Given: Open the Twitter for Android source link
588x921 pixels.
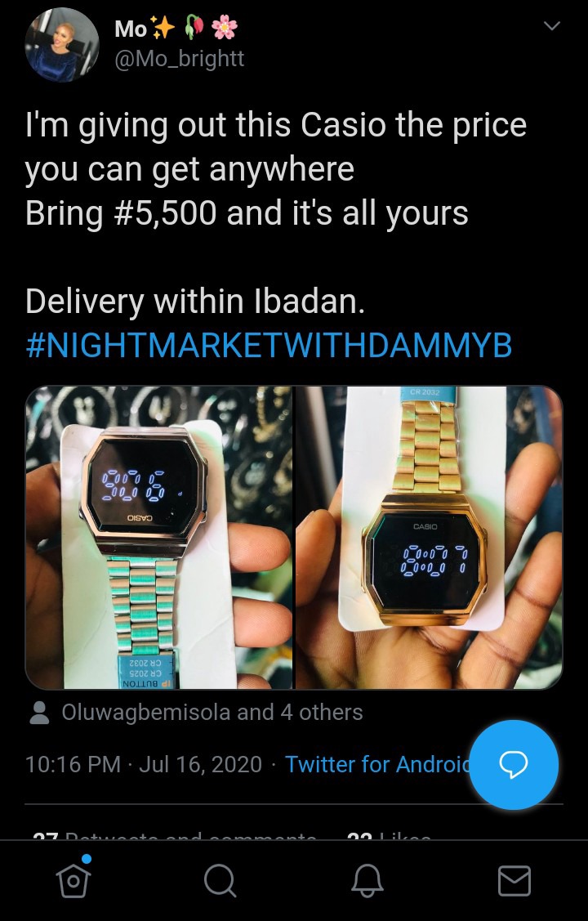Looking at the screenshot, I should 377,764.
